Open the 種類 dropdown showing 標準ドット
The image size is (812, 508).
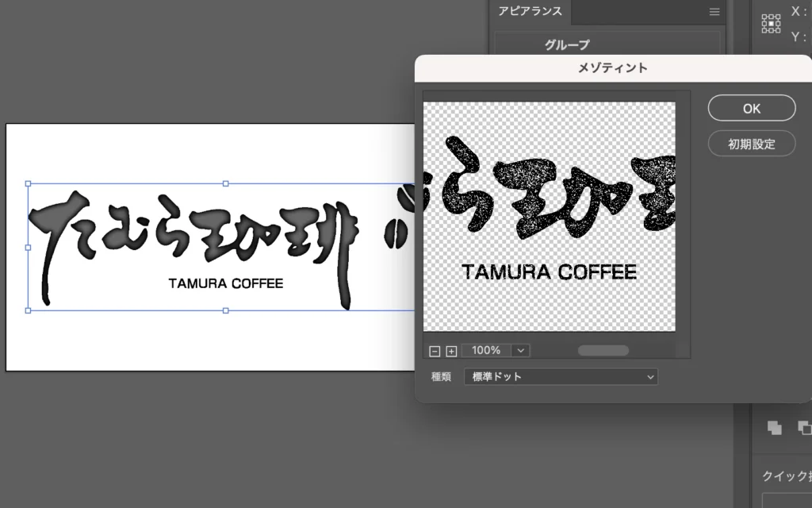point(561,376)
